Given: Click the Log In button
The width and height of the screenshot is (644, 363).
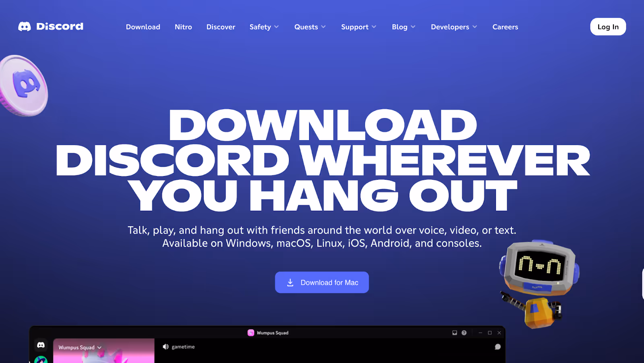Looking at the screenshot, I should [x=608, y=27].
